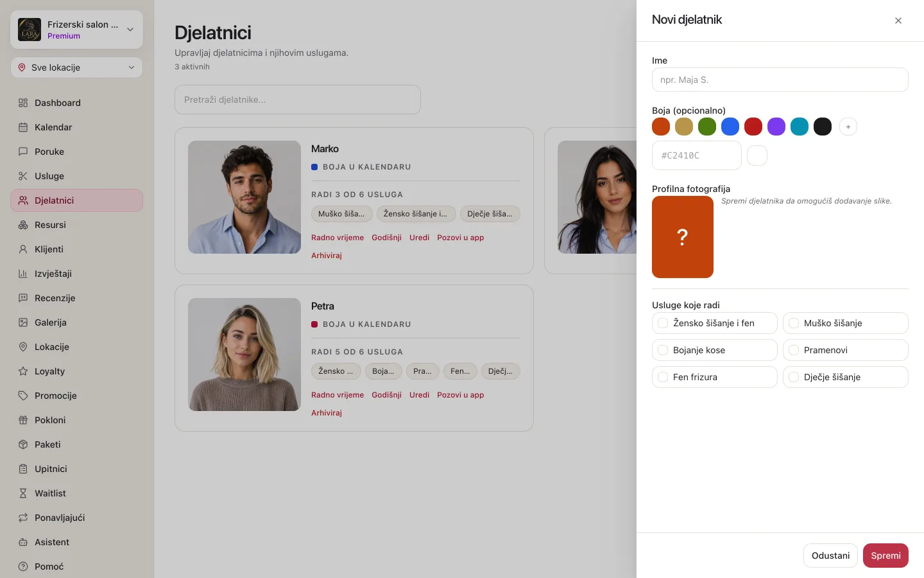924x578 pixels.
Task: Check Muško šišanje service
Action: 794,323
